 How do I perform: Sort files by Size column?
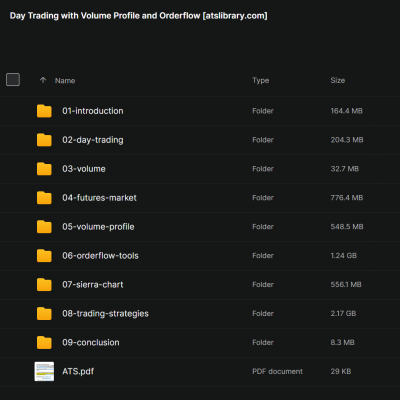(338, 80)
